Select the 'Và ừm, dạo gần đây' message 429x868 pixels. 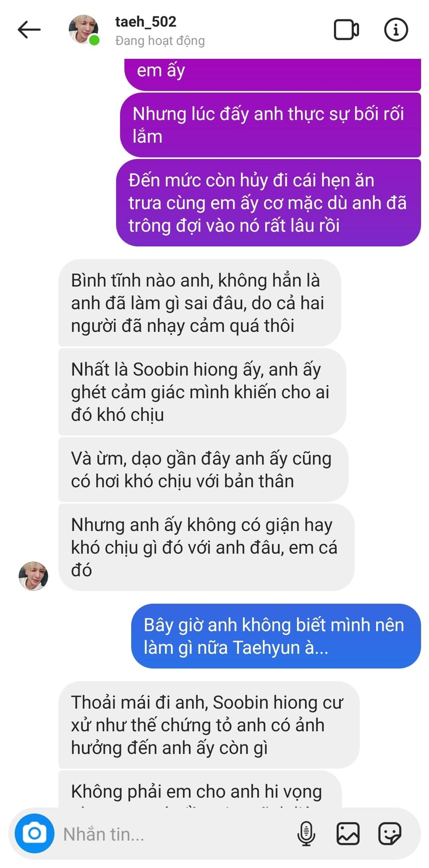pyautogui.click(x=203, y=470)
